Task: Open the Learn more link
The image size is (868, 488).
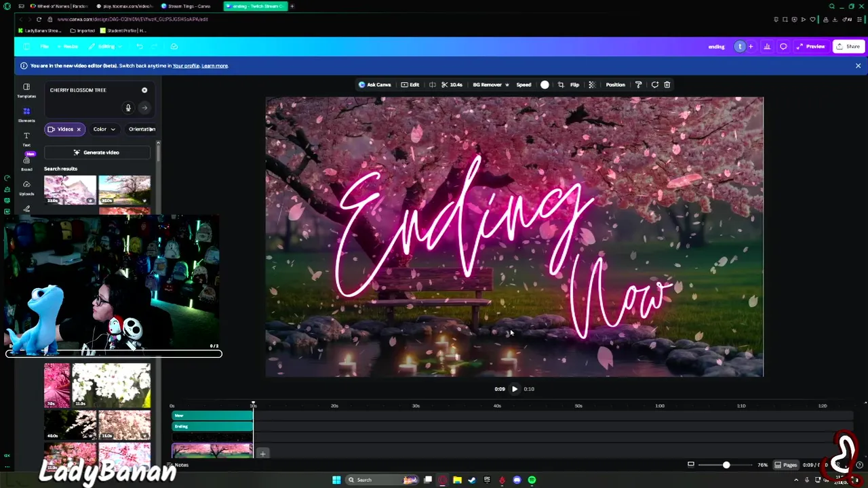Action: pos(215,66)
